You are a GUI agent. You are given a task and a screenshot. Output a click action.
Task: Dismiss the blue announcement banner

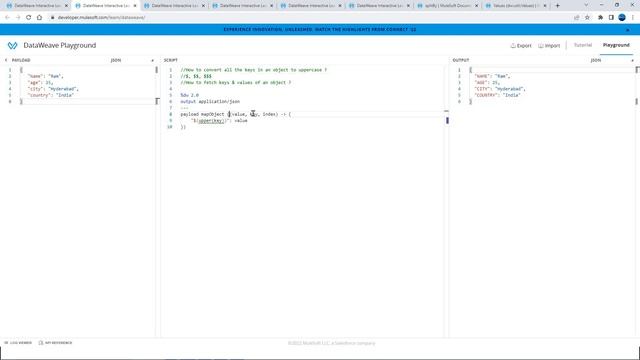pyautogui.click(x=628, y=30)
